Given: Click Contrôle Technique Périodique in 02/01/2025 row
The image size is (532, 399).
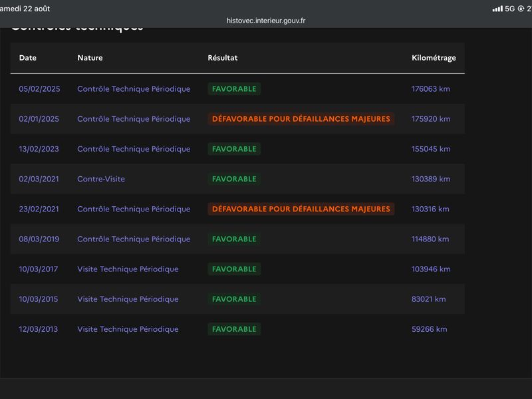Looking at the screenshot, I should [134, 119].
